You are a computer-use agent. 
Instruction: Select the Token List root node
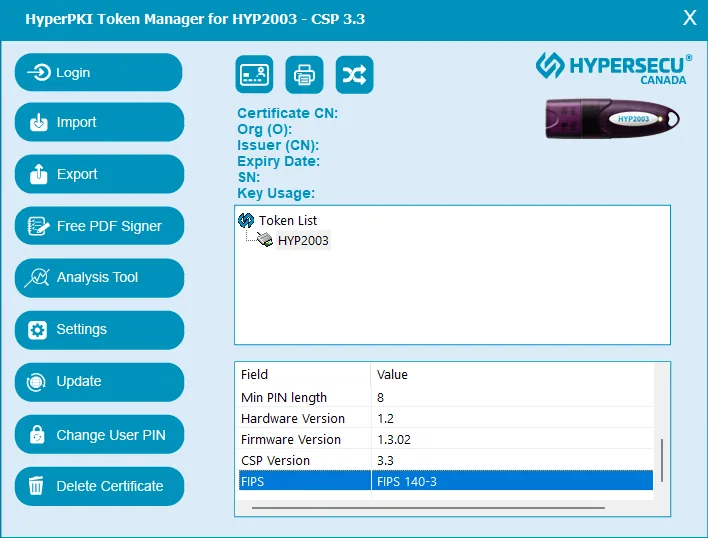pyautogui.click(x=288, y=220)
